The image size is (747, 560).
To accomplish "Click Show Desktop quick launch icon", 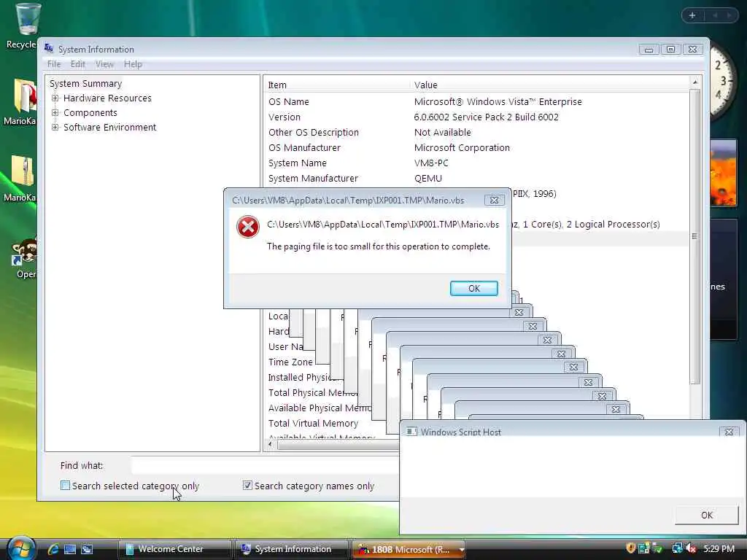I will click(70, 549).
